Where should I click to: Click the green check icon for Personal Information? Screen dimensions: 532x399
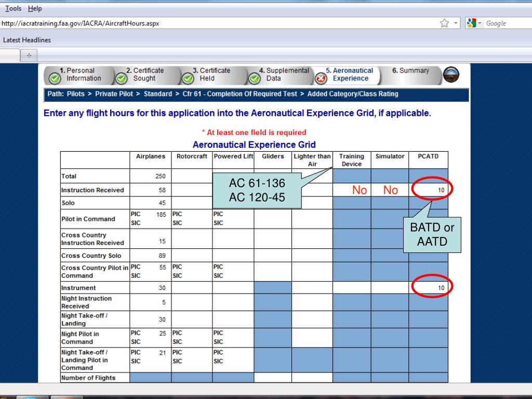click(55, 79)
